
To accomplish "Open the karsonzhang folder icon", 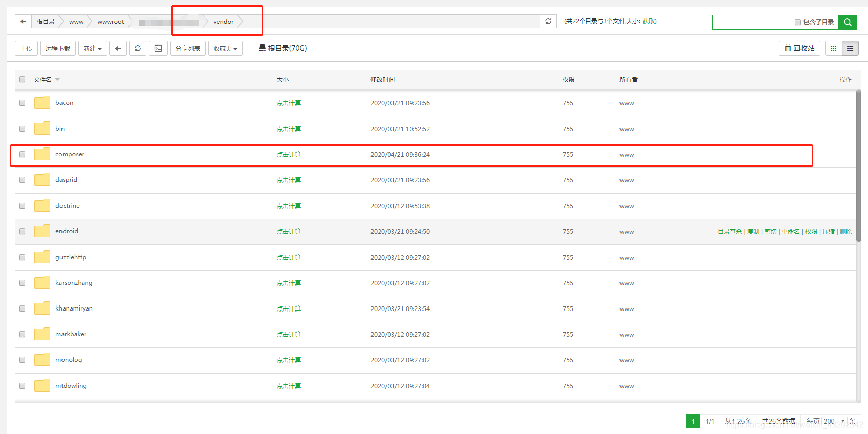I will [x=42, y=283].
